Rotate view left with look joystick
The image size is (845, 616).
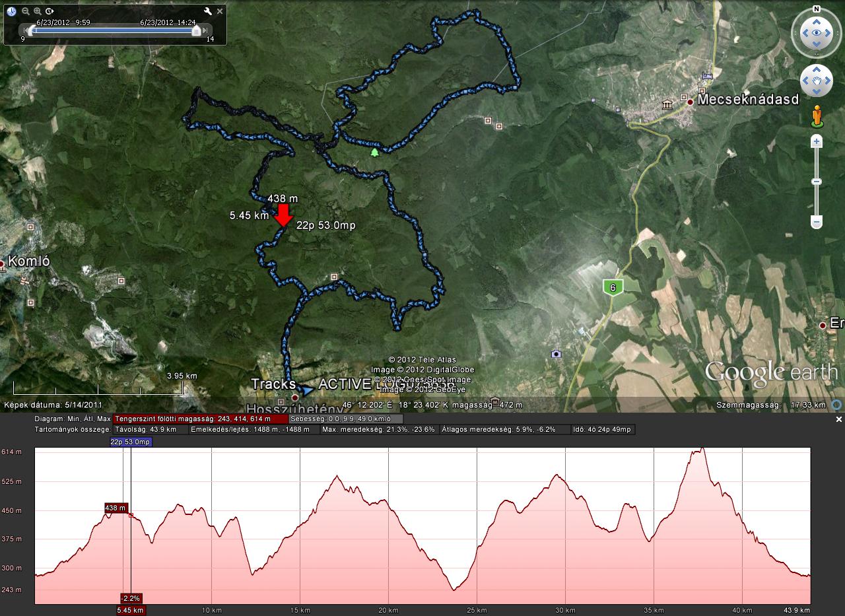click(804, 33)
